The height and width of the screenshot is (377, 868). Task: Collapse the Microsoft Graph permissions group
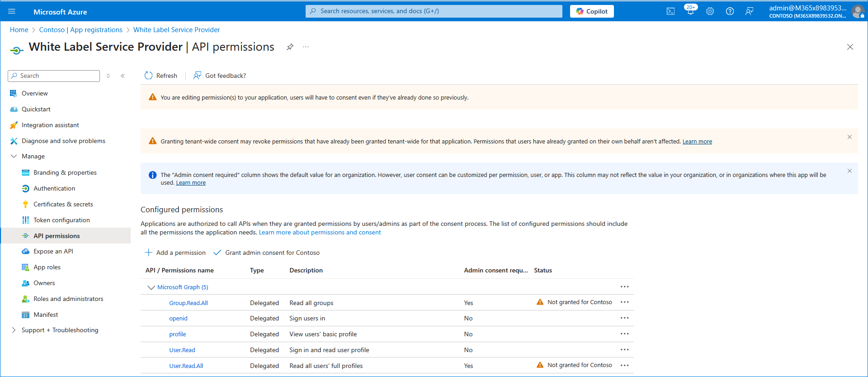151,287
